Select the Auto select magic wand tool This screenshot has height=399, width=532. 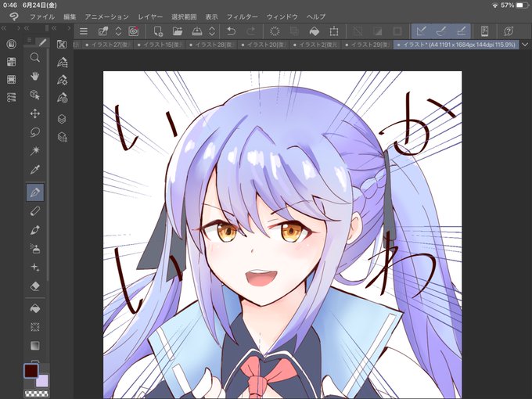[x=35, y=150]
